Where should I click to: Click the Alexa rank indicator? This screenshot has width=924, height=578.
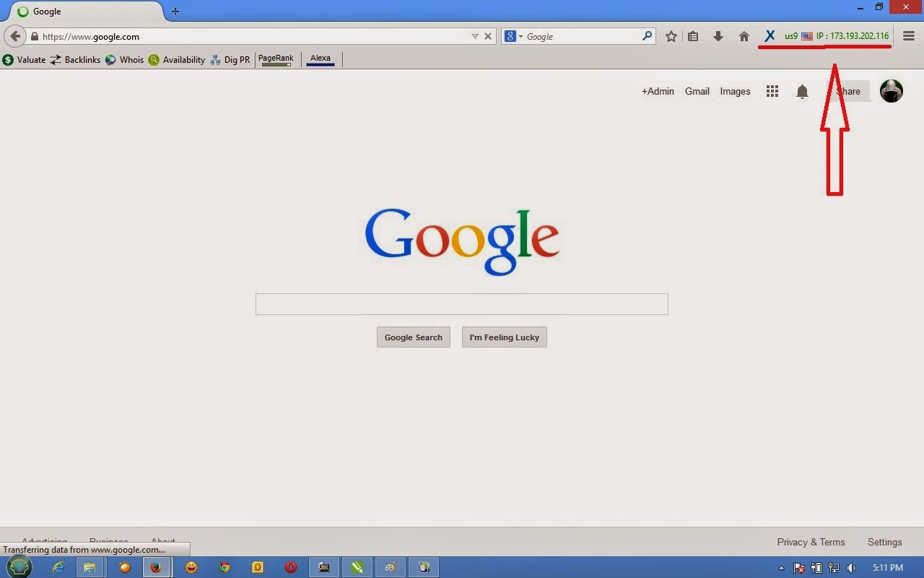coord(321,59)
